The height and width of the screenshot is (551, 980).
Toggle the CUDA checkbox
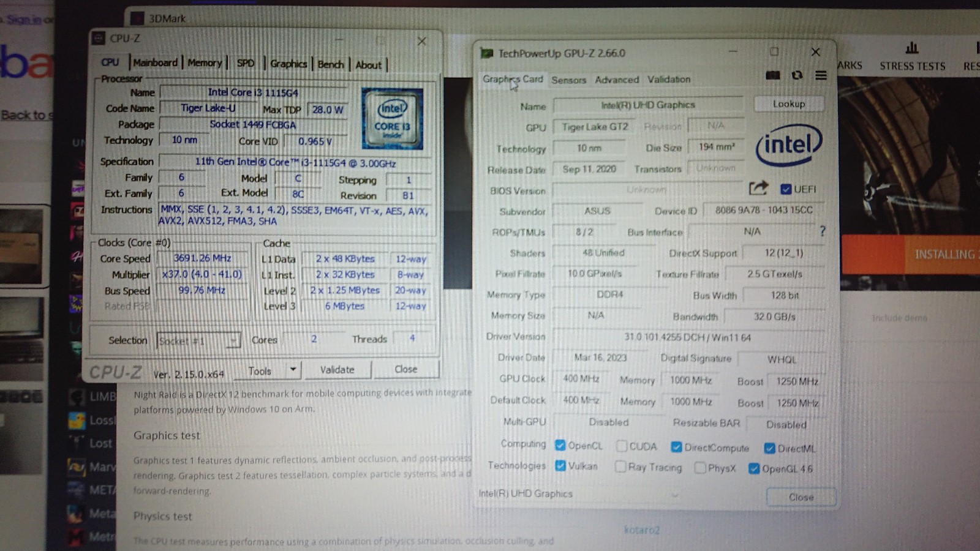[x=621, y=446]
